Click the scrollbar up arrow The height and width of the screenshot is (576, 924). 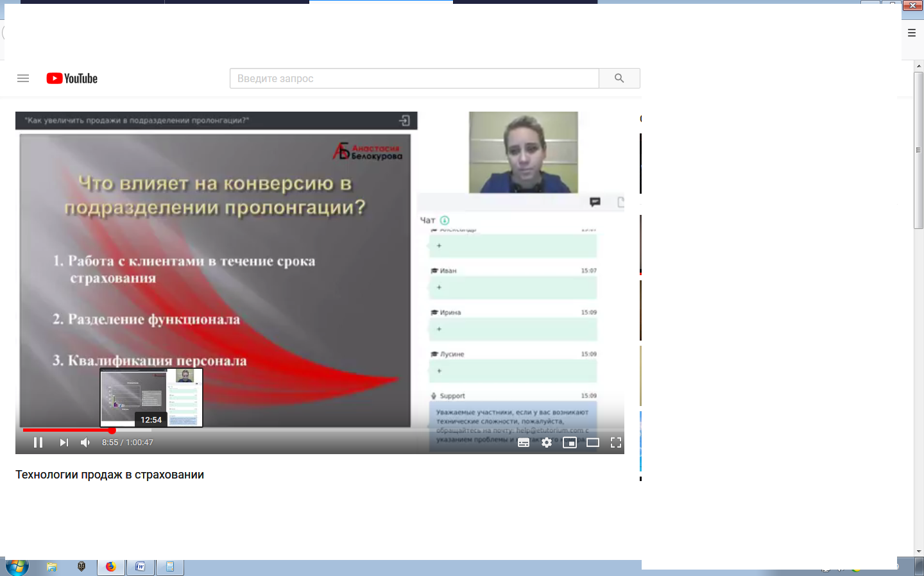coord(919,66)
